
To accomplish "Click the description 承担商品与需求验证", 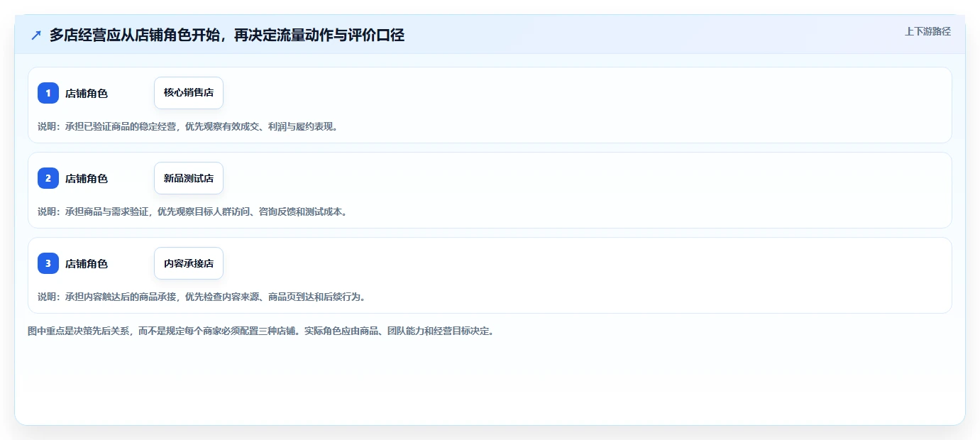I will coord(193,211).
